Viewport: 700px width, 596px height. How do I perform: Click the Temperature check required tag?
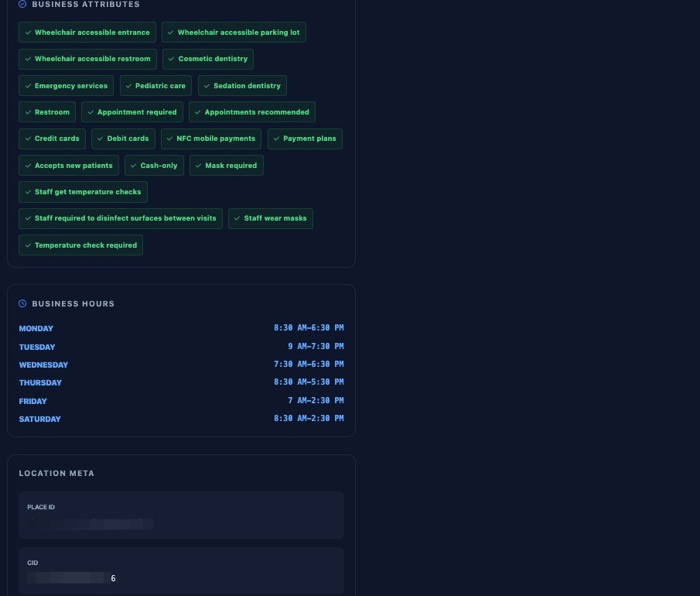tap(80, 245)
